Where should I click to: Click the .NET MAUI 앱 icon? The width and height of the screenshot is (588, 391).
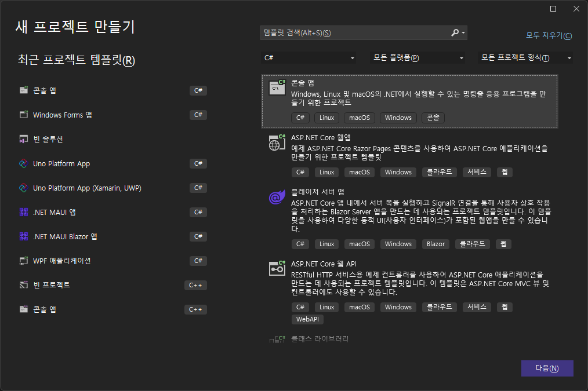pos(24,212)
